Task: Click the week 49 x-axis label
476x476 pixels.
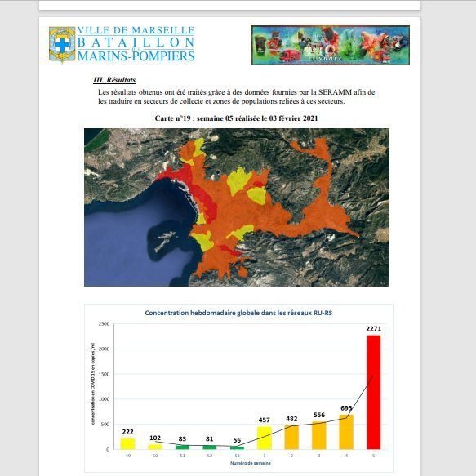Action: click(x=128, y=456)
